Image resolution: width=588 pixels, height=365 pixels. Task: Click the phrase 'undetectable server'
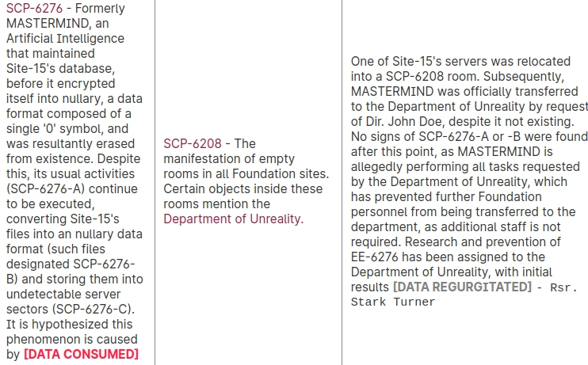coord(63,294)
